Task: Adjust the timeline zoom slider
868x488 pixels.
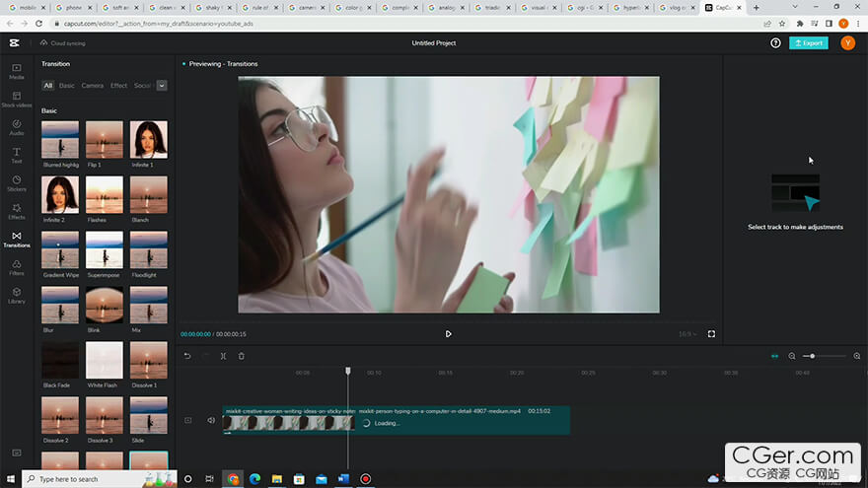Action: (825, 356)
